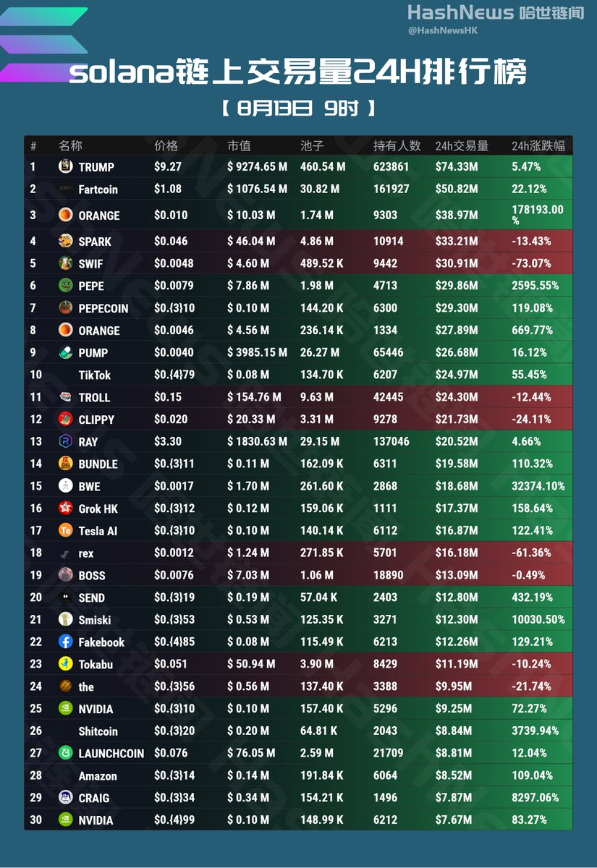This screenshot has height=868, width=597.
Task: Click Tokabu's price $0.051
Action: 171,665
